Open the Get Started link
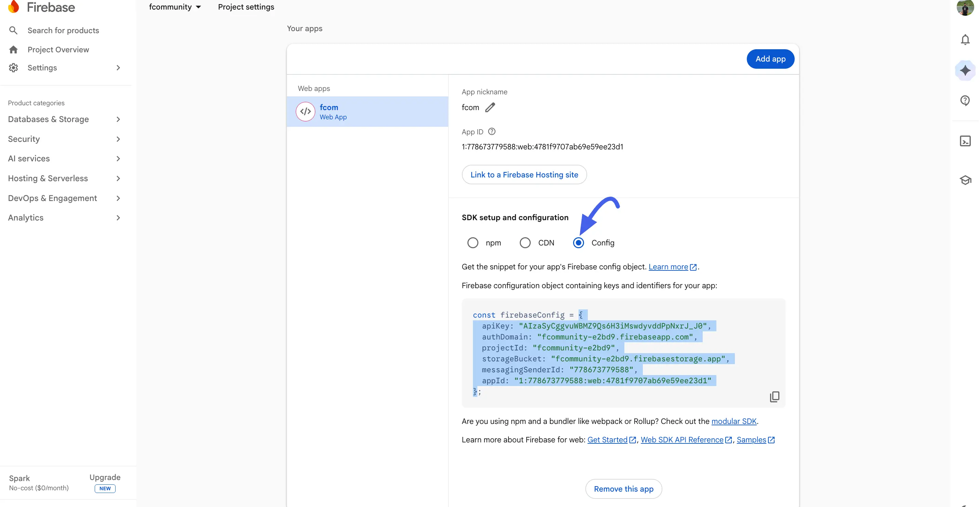Screen dimensions: 980x507 point(611,440)
